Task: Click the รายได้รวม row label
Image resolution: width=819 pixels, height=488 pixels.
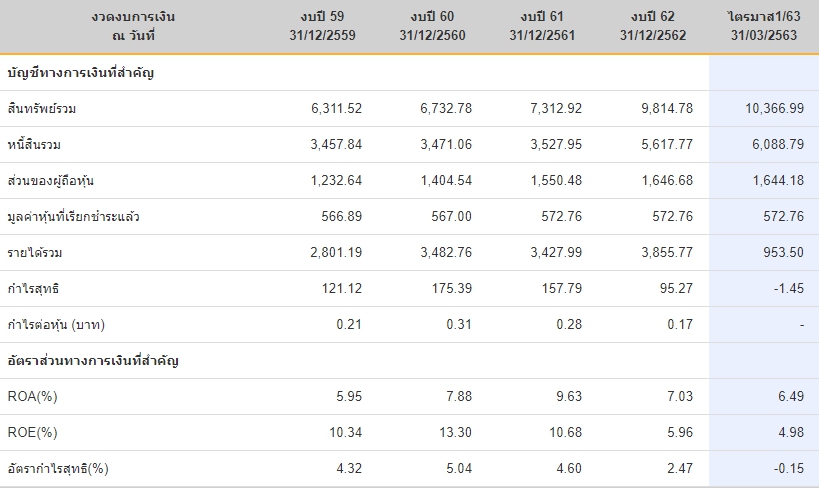Action: coord(34,253)
